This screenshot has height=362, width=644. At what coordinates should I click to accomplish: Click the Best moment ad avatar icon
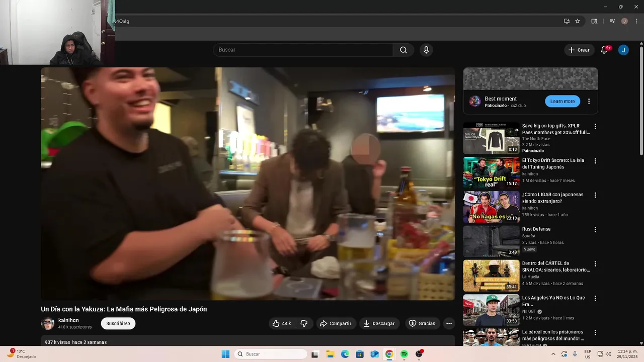pos(475,102)
